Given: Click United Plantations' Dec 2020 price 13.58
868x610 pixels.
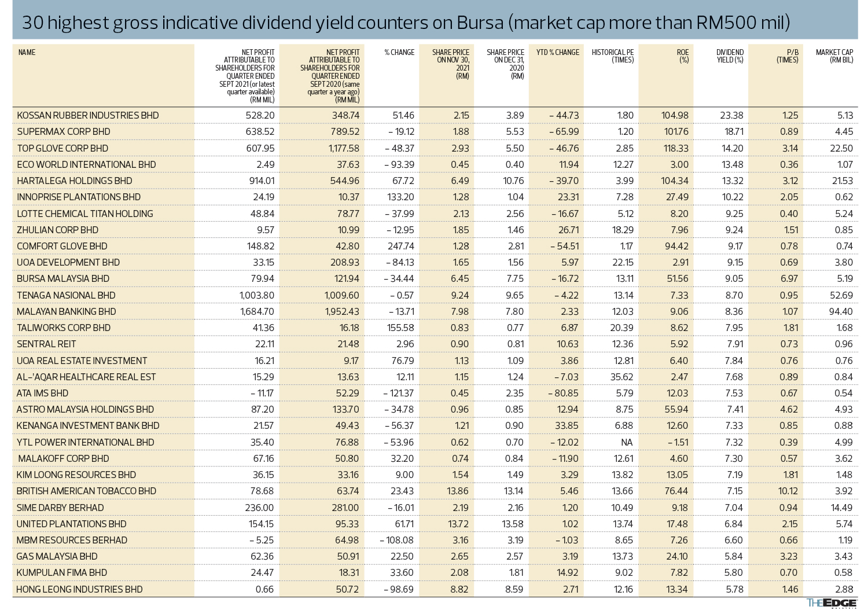Looking at the screenshot, I should click(x=514, y=524).
